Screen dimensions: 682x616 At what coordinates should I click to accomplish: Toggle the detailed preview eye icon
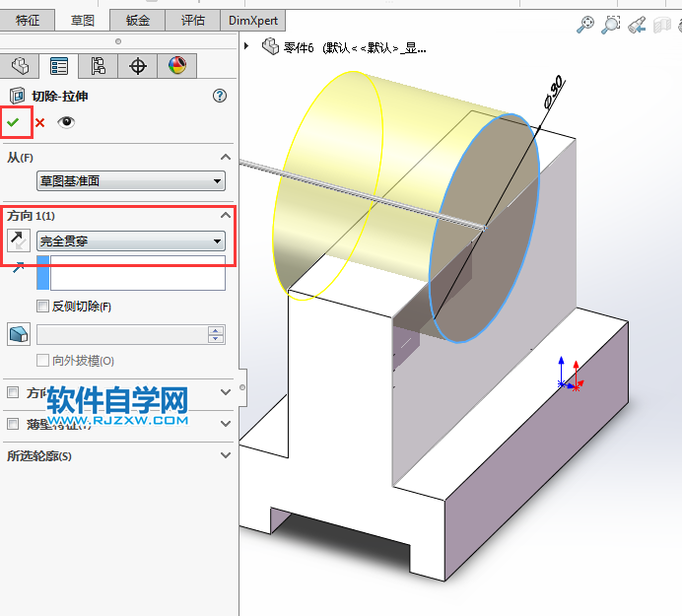[66, 122]
